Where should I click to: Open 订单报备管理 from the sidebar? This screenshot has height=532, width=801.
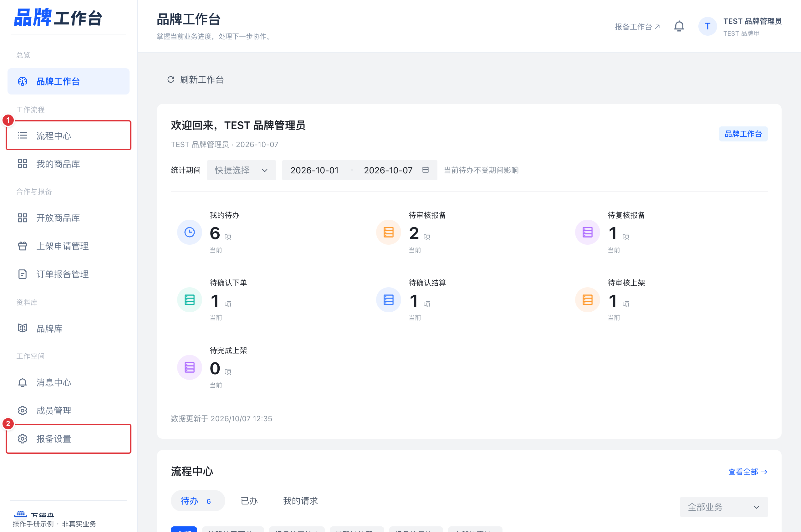[x=69, y=274]
